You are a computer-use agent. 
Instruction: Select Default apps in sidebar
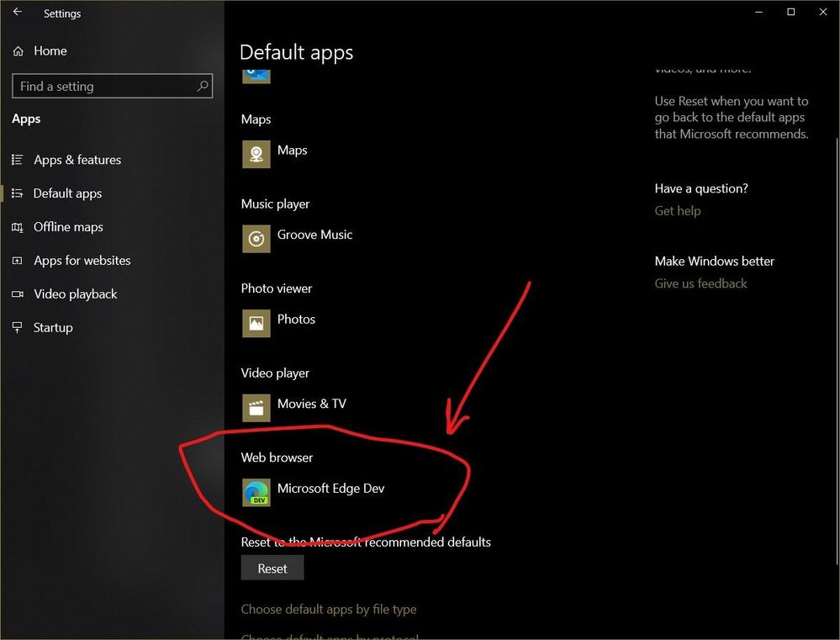(67, 193)
